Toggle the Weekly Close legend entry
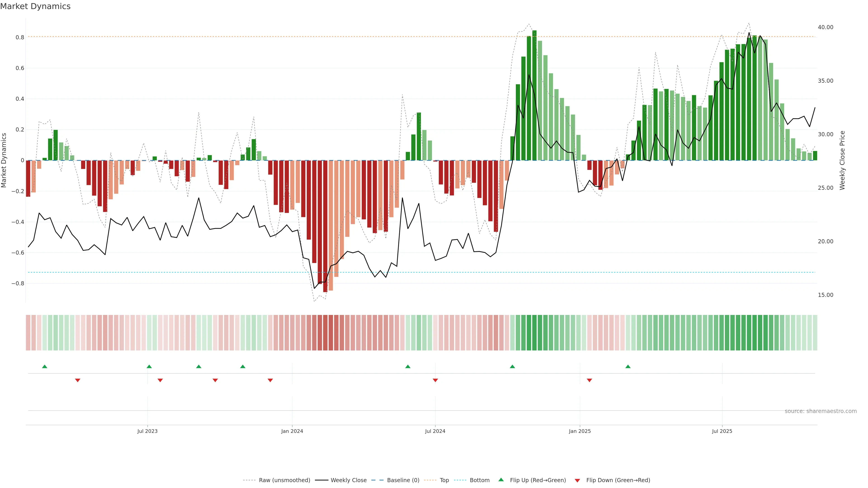This screenshot has height=488, width=868. [348, 480]
